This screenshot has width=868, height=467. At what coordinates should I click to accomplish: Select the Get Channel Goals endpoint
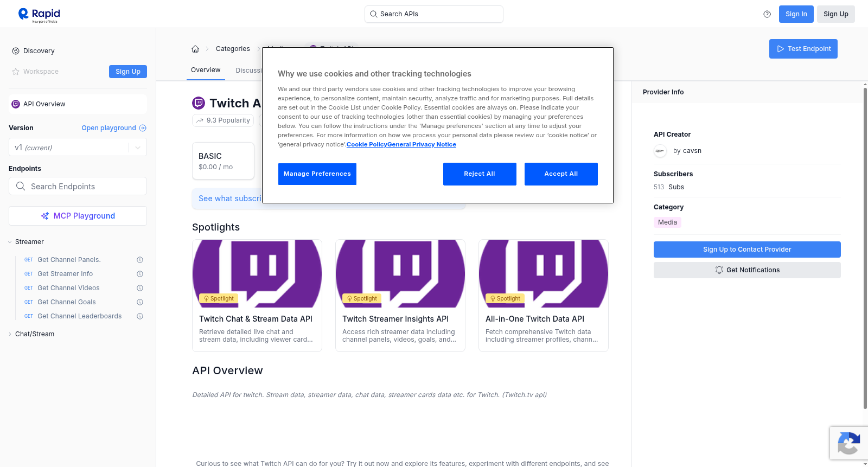pos(67,302)
